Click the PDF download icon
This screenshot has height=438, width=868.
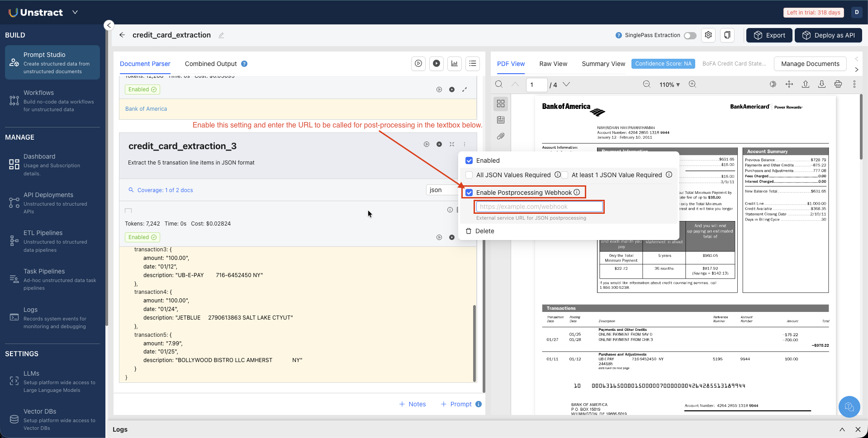click(x=822, y=85)
